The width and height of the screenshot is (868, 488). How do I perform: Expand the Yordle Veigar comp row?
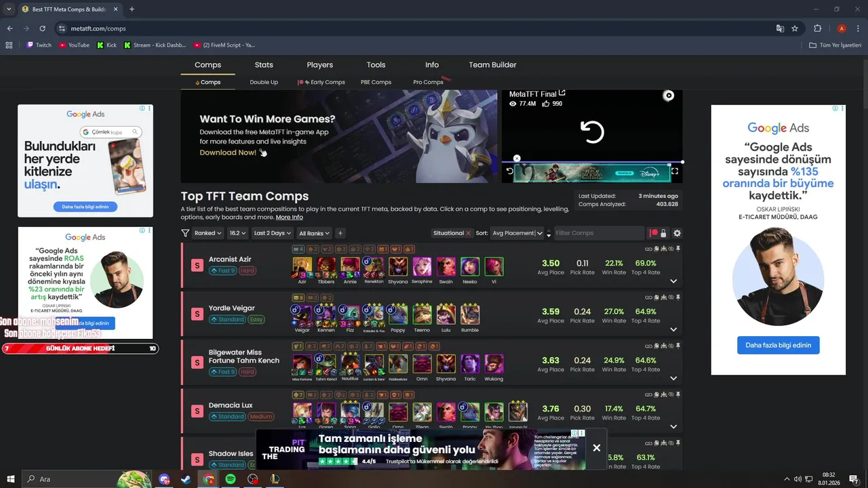click(673, 329)
